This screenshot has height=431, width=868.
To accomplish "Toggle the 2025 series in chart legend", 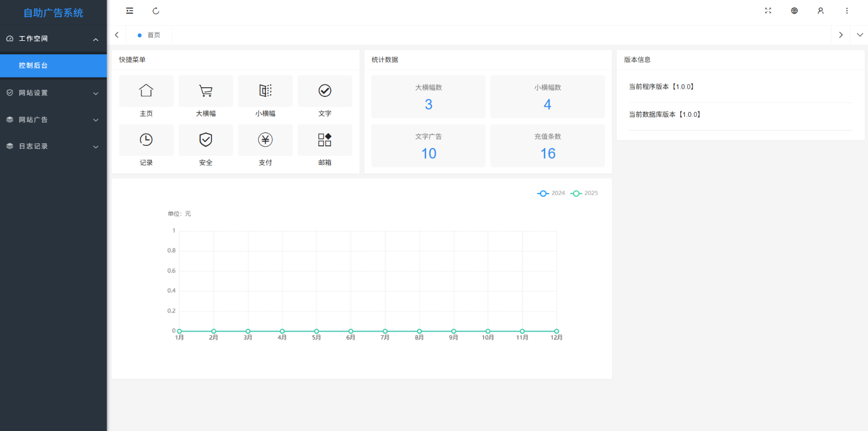I will click(584, 193).
